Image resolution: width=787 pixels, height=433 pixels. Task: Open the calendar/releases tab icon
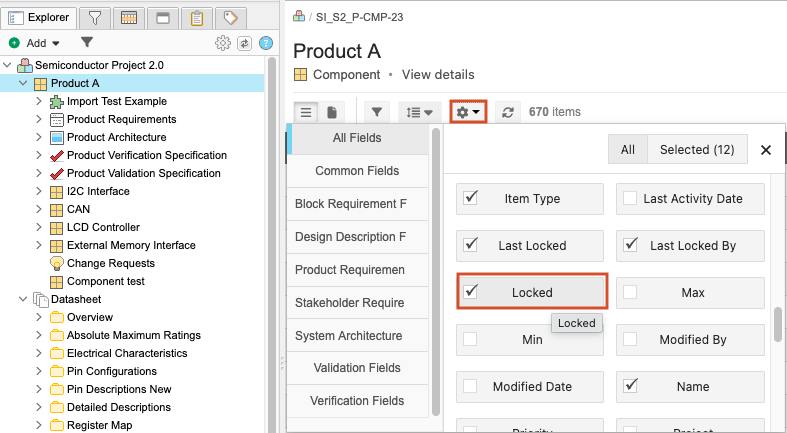click(x=129, y=19)
